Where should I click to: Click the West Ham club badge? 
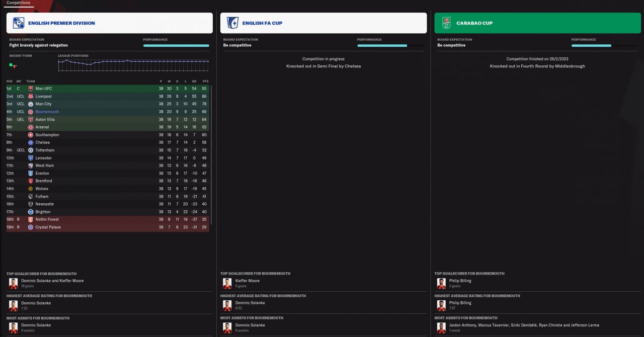[31, 165]
